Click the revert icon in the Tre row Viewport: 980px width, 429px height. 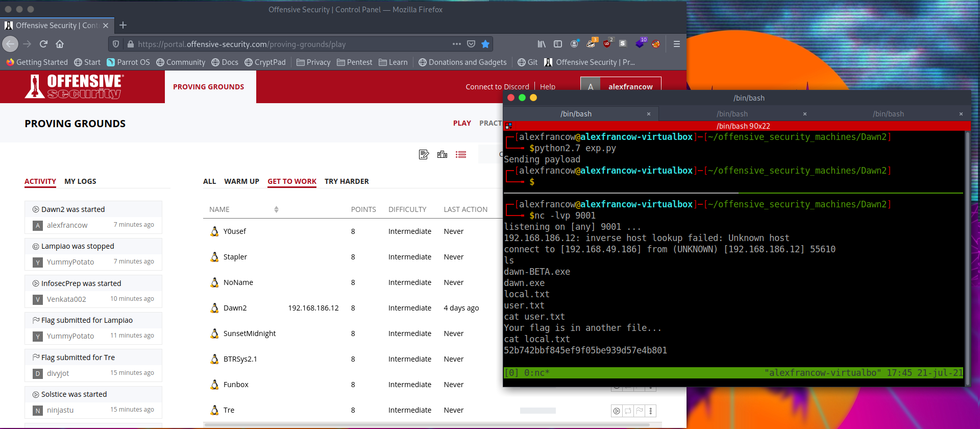(x=628, y=411)
